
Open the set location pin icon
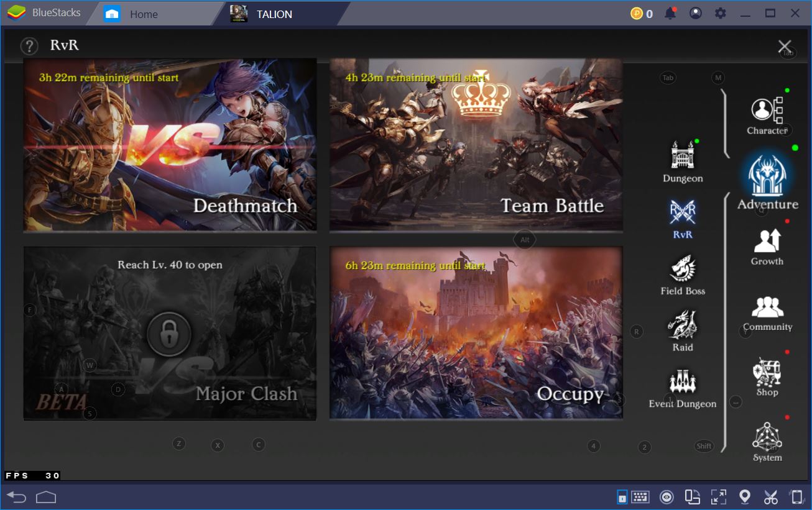coord(744,496)
